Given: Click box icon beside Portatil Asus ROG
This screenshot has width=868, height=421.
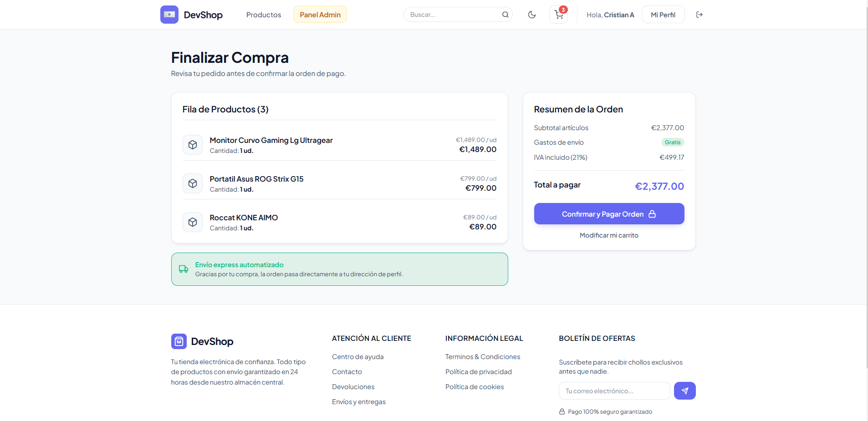Looking at the screenshot, I should tap(193, 183).
